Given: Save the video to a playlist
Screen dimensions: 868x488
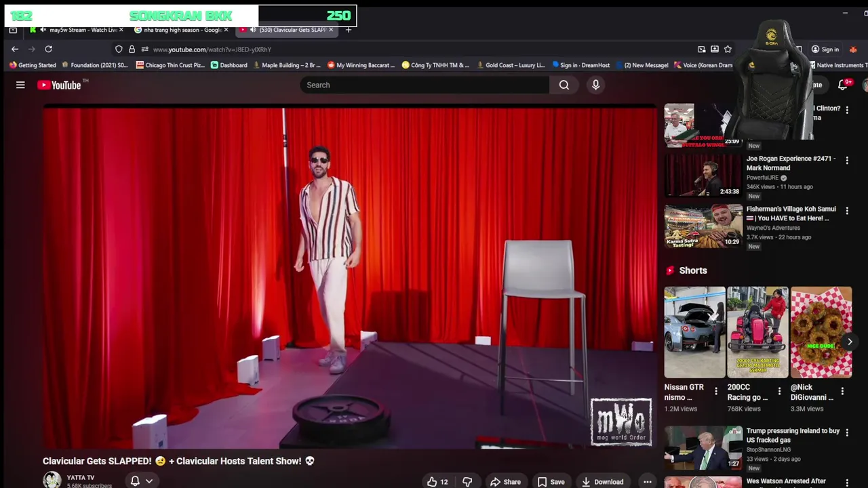Looking at the screenshot, I should tap(551, 482).
